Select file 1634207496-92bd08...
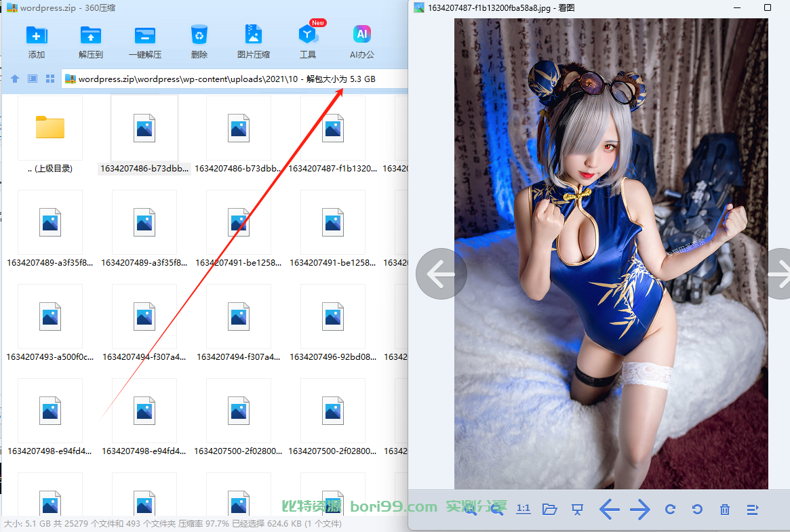Viewport: 790px width, 532px height. point(332,323)
